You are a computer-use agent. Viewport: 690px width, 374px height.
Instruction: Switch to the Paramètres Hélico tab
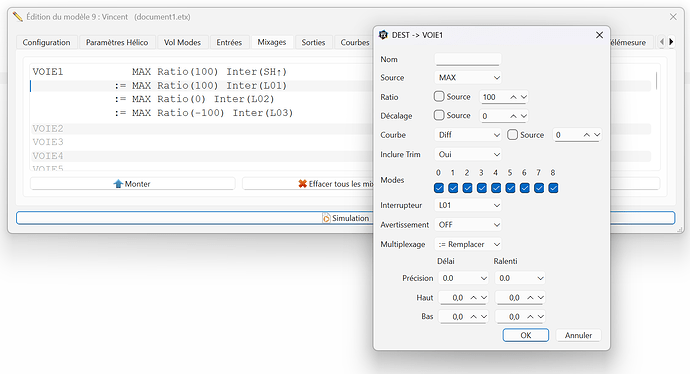pyautogui.click(x=117, y=42)
